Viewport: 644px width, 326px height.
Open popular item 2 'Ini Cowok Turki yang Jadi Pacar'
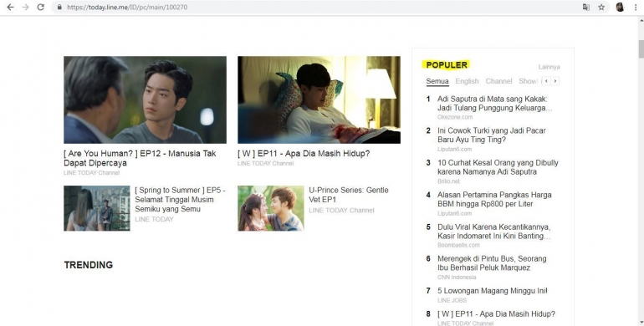(491, 135)
